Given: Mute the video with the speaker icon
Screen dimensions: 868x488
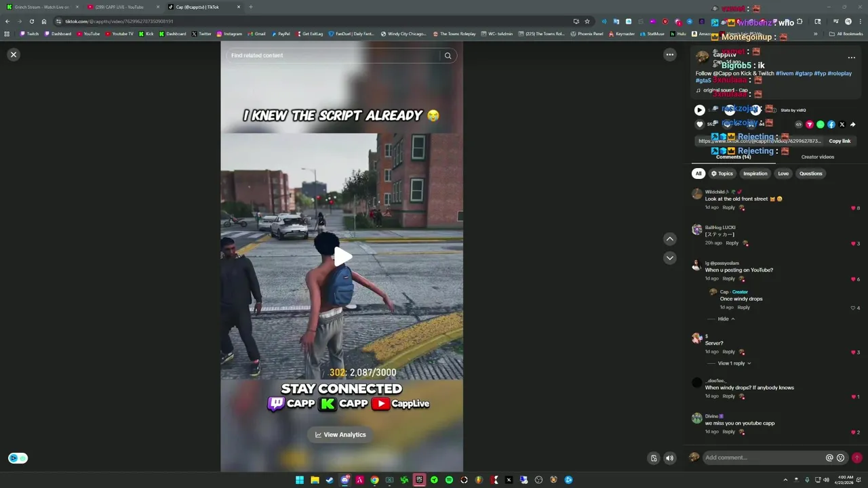Looking at the screenshot, I should [669, 458].
